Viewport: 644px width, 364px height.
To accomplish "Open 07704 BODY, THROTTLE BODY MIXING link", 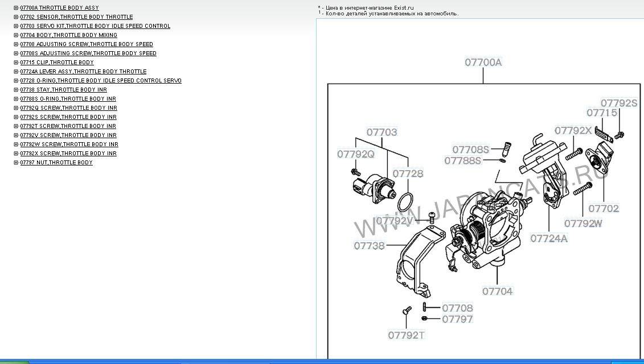I will point(68,35).
